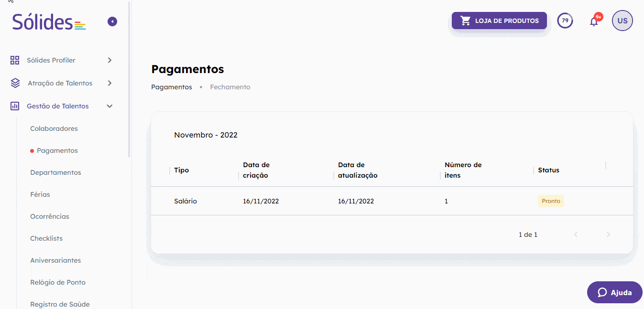Click the sidebar vertical scrollbar
The height and width of the screenshot is (309, 644).
click(129, 81)
